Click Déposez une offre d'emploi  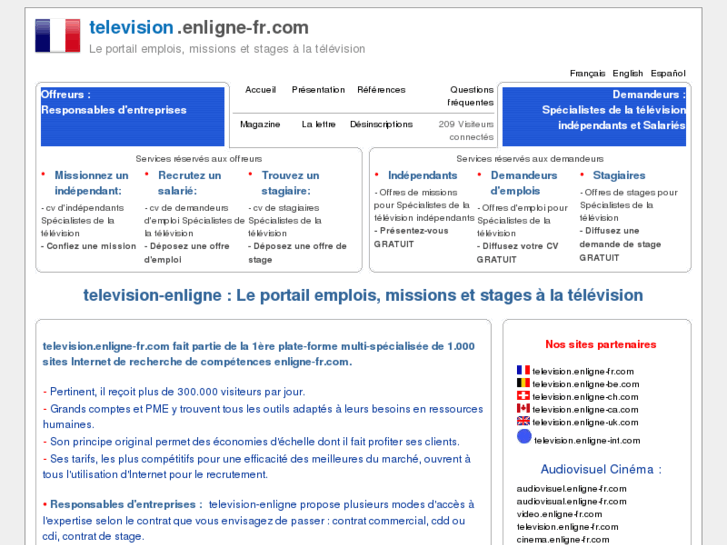[x=187, y=253]
